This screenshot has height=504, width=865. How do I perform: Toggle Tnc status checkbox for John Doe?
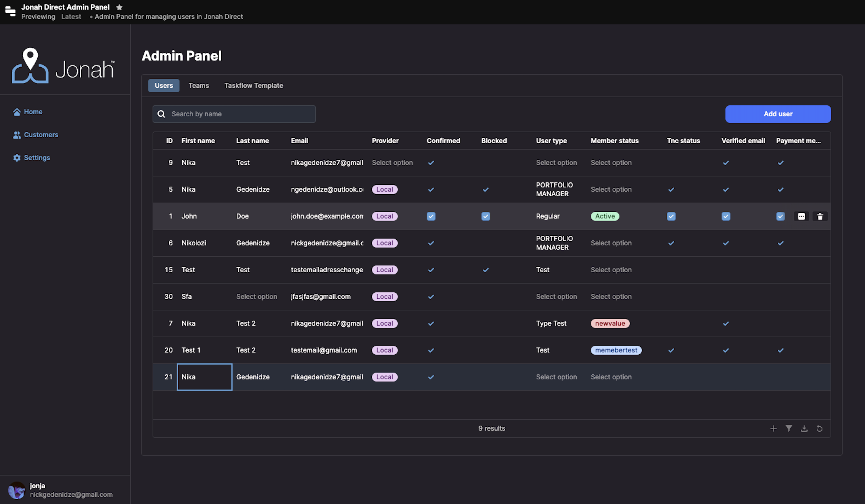(671, 216)
